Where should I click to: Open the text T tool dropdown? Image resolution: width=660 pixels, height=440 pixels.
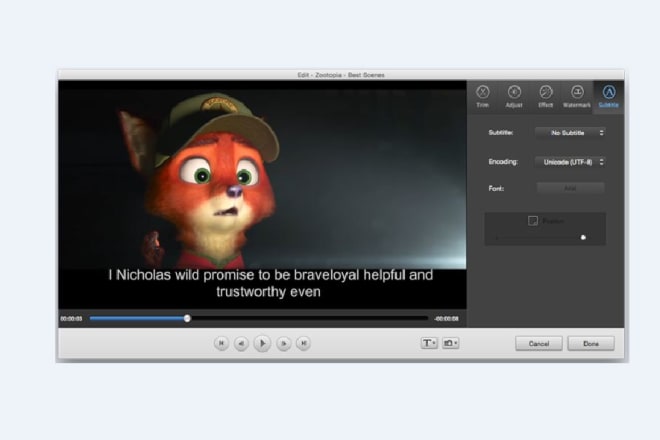[x=429, y=343]
